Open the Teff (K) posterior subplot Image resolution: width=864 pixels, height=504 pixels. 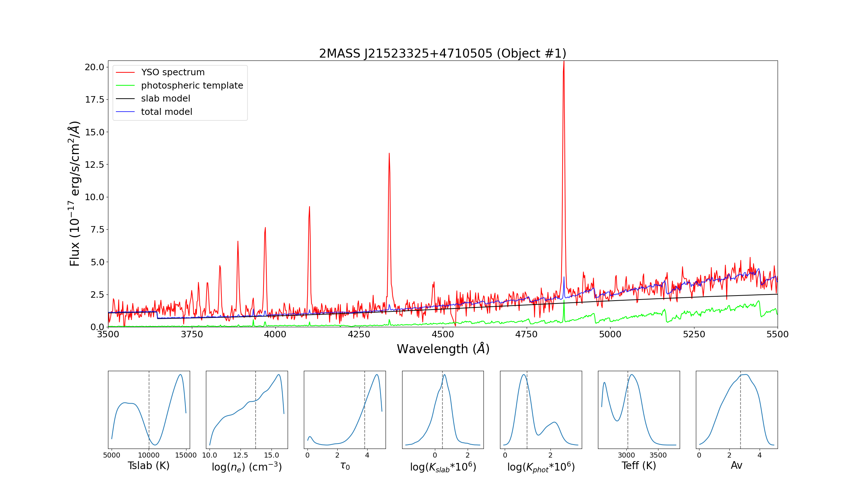(x=639, y=410)
